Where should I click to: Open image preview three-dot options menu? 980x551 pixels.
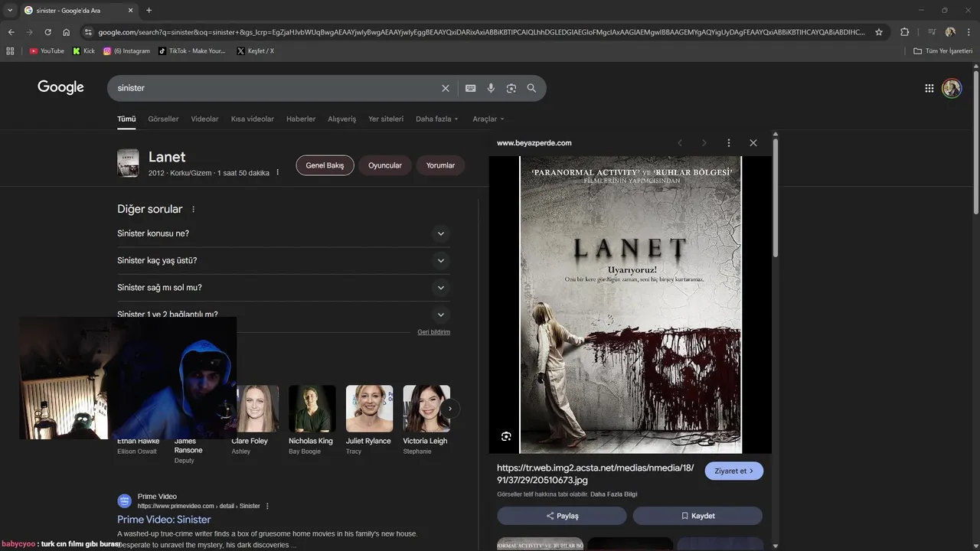[729, 143]
